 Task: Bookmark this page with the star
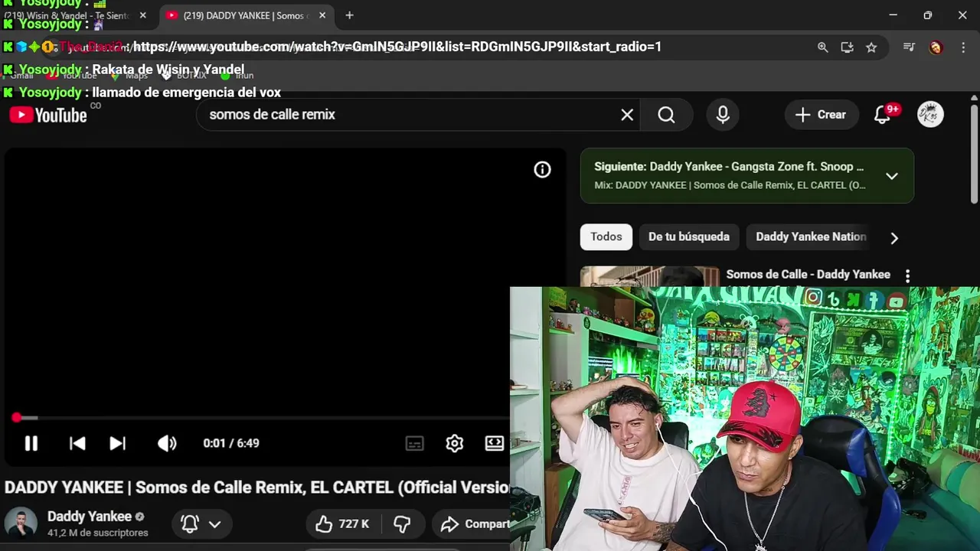871,47
